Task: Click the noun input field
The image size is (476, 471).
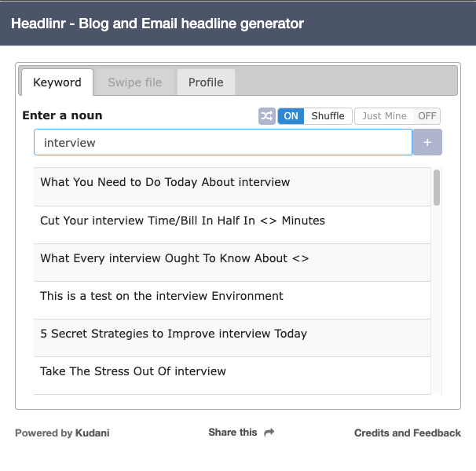Action: 222,142
